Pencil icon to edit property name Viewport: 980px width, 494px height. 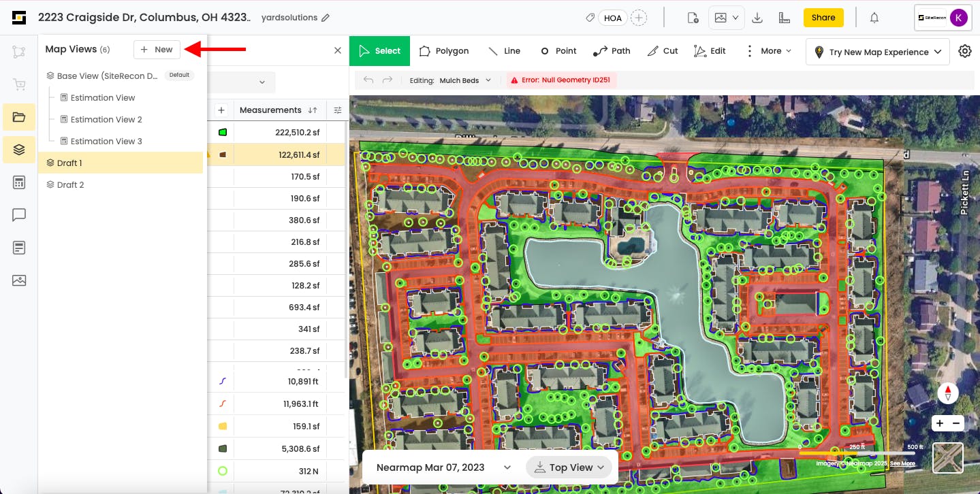[x=326, y=18]
